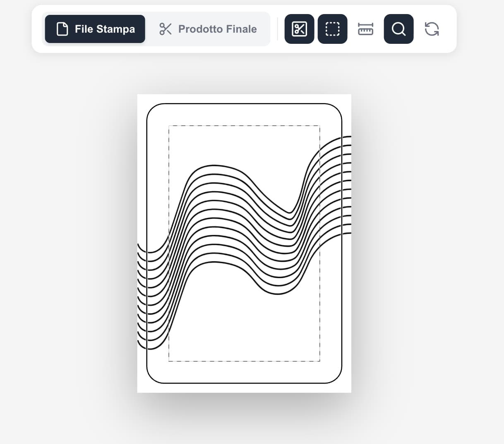Click the rounded cut outline's bottom edge
Image resolution: width=504 pixels, height=444 pixels.
click(x=244, y=383)
